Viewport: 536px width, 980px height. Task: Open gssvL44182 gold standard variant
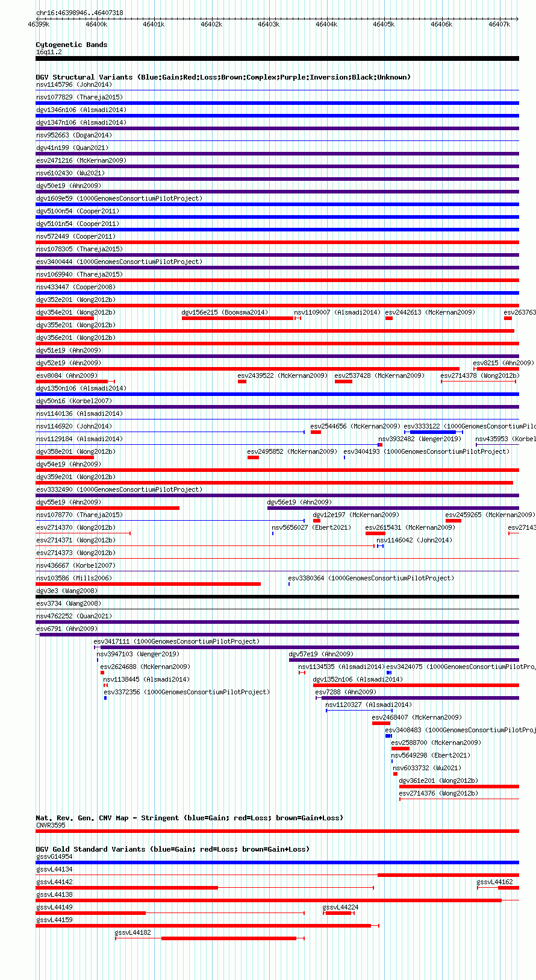coord(210,938)
